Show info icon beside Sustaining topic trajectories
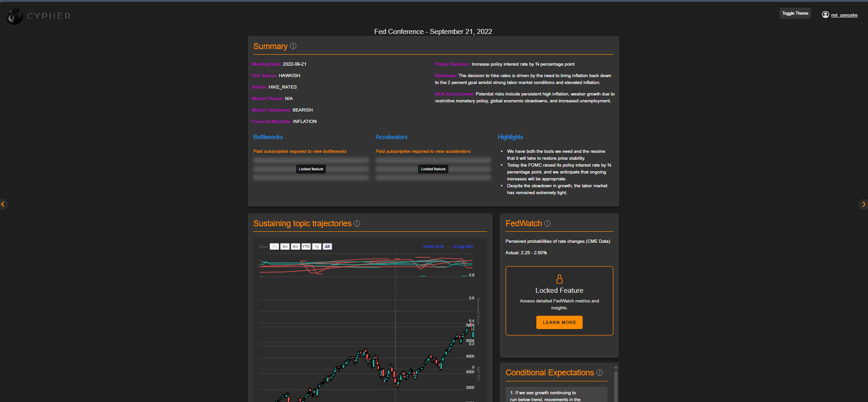This screenshot has width=868, height=402. 357,223
